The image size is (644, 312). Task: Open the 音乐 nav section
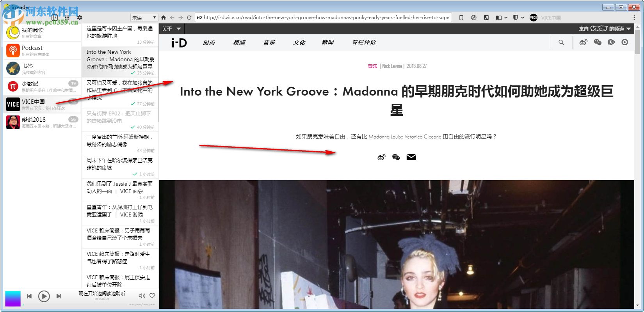tap(269, 43)
